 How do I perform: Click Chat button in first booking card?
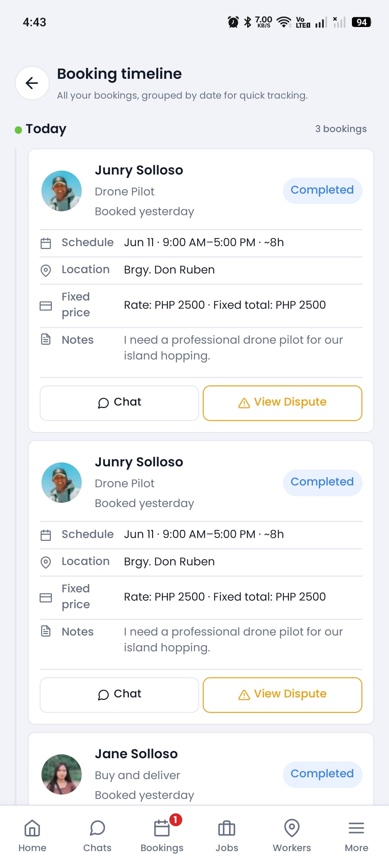click(x=119, y=403)
